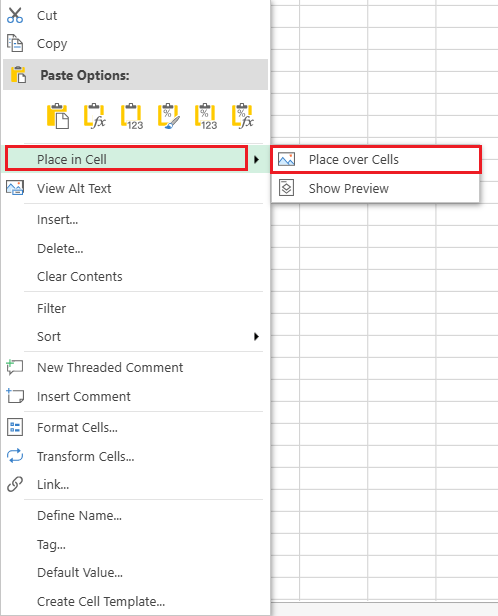Screen dimensions: 498x616
Task: Choose the Paste Formatting brush icon
Action: [168, 116]
